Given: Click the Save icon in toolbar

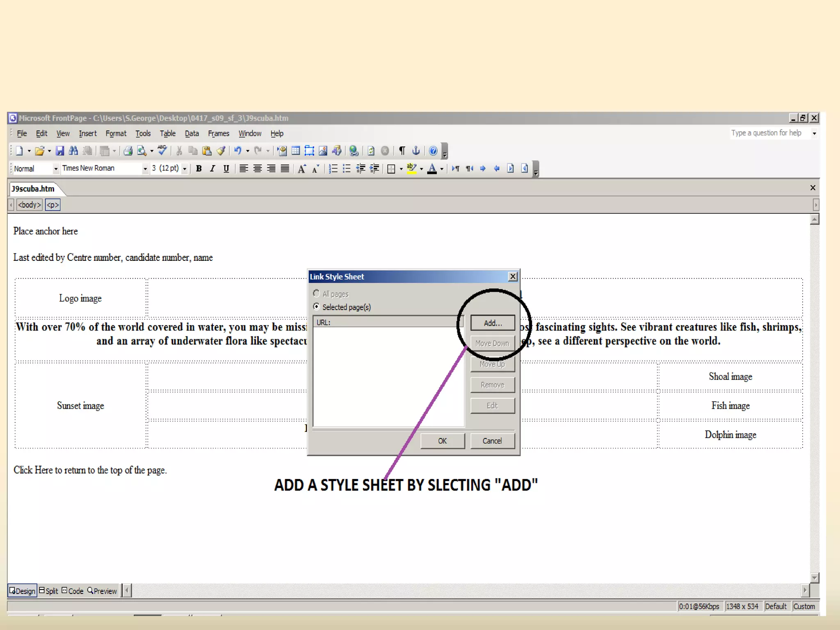Looking at the screenshot, I should [x=60, y=151].
